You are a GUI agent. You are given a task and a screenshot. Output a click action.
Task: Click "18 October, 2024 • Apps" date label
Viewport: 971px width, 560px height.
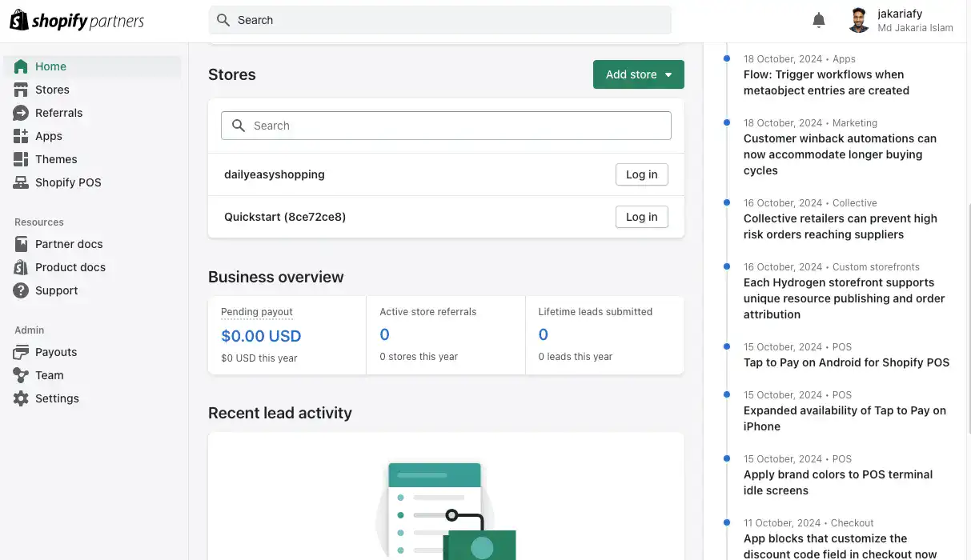(x=799, y=59)
